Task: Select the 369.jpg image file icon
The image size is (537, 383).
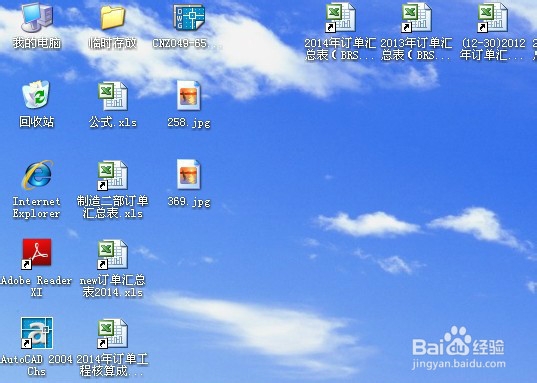Action: [x=189, y=174]
